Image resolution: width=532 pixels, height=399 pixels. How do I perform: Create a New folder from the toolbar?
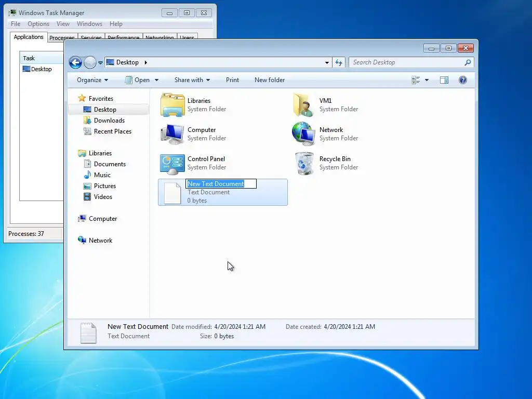(x=270, y=80)
